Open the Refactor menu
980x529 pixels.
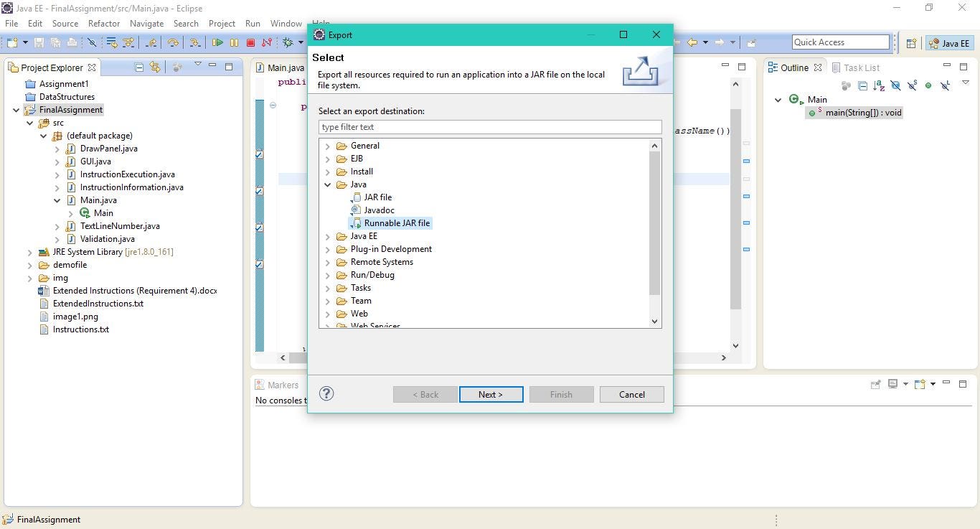(104, 24)
